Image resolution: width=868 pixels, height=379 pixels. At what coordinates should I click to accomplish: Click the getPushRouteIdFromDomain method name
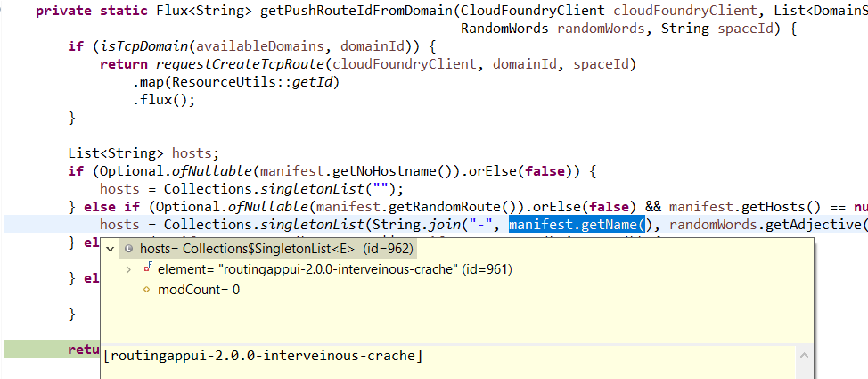tap(356, 11)
